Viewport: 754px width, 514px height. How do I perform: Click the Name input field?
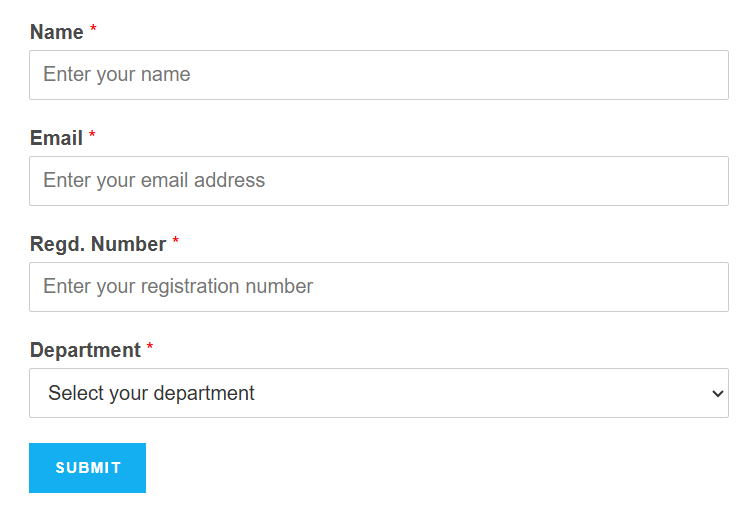tap(379, 75)
